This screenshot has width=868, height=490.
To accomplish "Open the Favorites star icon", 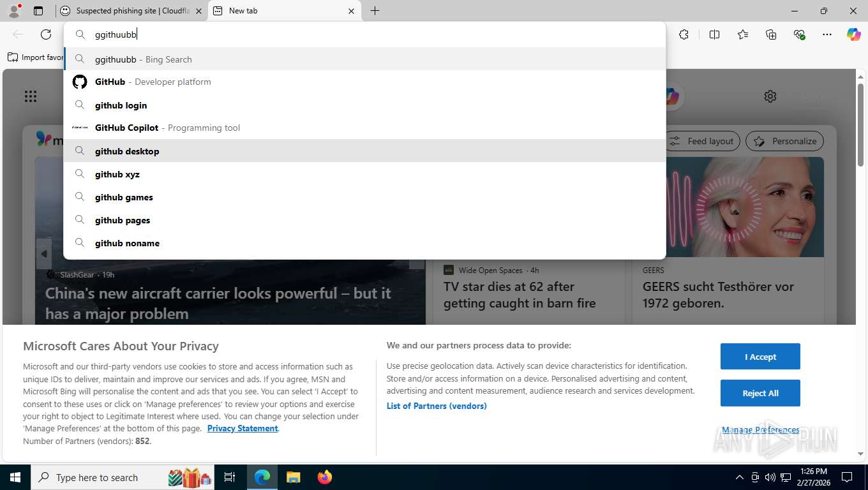I will tap(743, 34).
